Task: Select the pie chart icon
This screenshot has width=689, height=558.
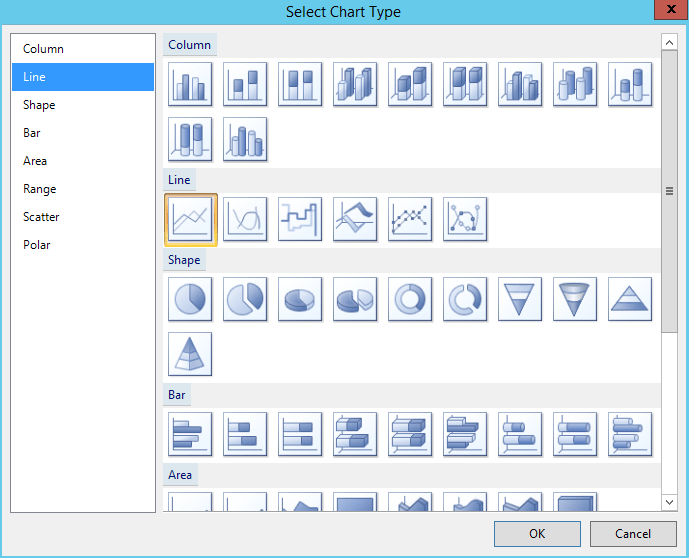Action: click(x=190, y=299)
